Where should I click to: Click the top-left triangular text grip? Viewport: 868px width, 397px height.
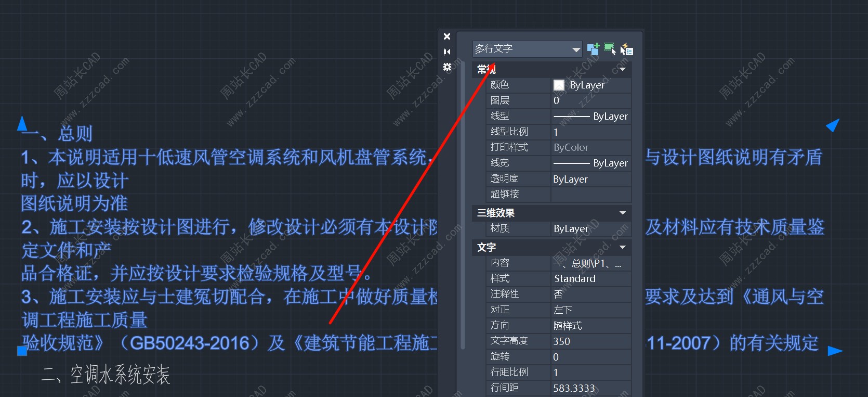(22, 124)
